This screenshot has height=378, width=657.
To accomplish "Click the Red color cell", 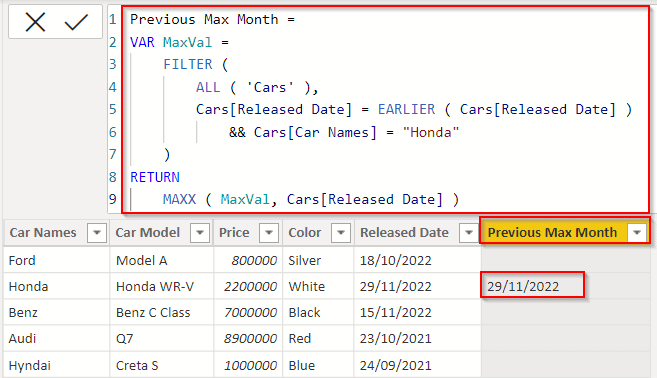I will point(318,338).
